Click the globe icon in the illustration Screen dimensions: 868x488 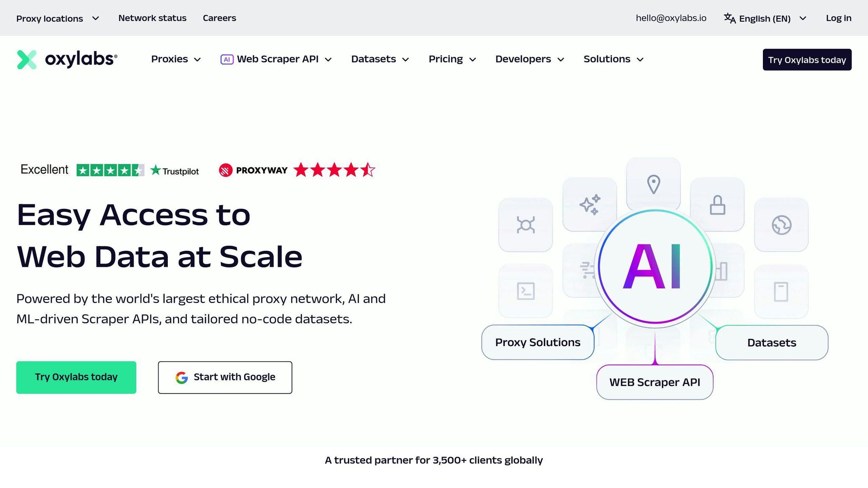coord(781,224)
